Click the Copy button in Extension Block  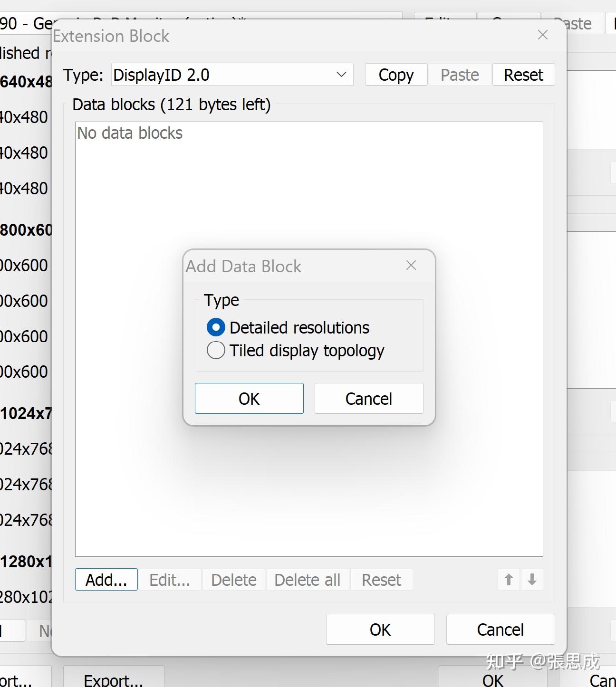tap(396, 75)
